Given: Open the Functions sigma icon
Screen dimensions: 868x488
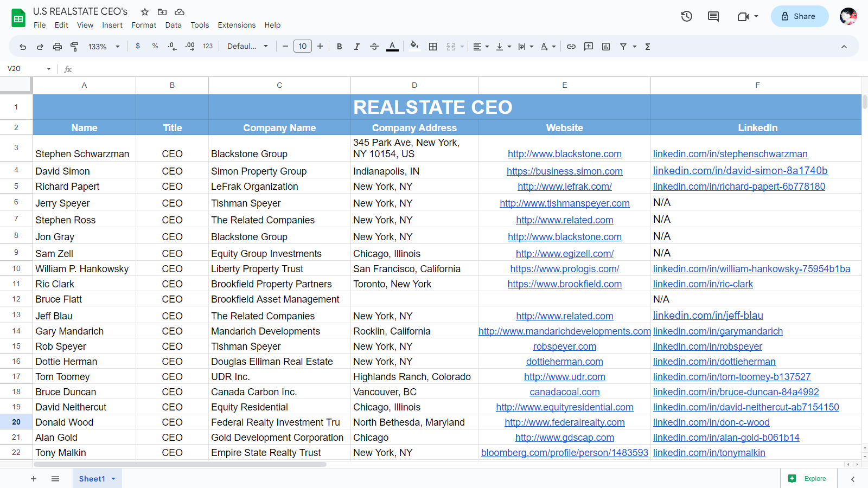Looking at the screenshot, I should [648, 47].
